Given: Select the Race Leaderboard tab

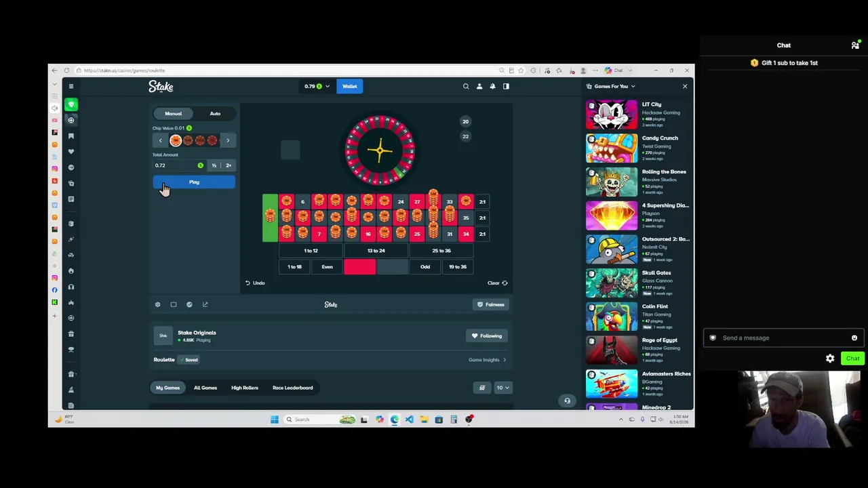Looking at the screenshot, I should click(293, 388).
